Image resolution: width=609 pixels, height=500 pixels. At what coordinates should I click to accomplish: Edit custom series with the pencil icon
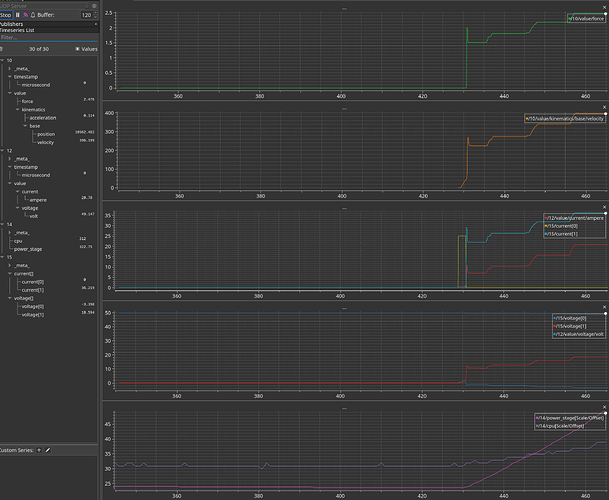48,450
